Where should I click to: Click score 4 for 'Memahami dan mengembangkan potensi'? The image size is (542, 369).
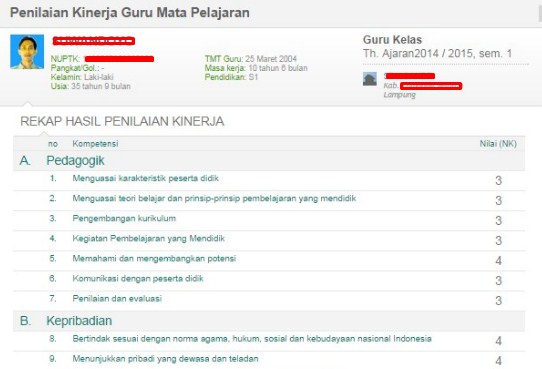[x=498, y=261]
